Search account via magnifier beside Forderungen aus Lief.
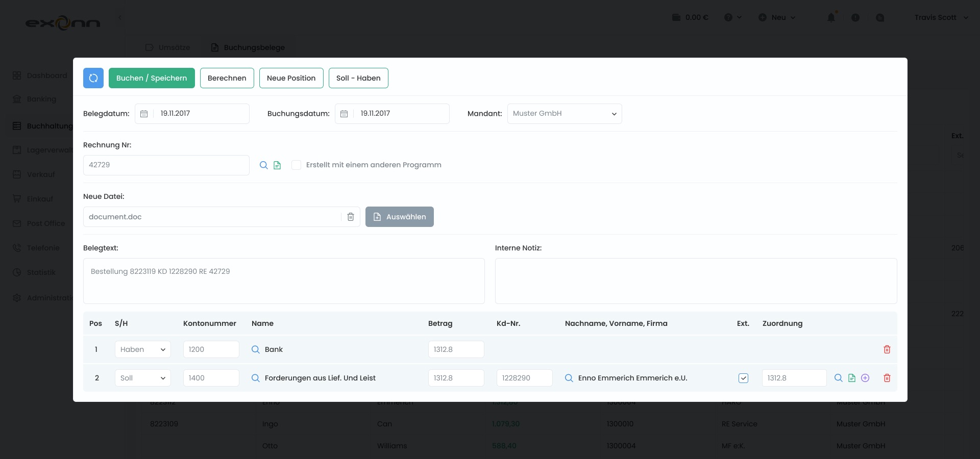The image size is (980, 459). click(256, 378)
